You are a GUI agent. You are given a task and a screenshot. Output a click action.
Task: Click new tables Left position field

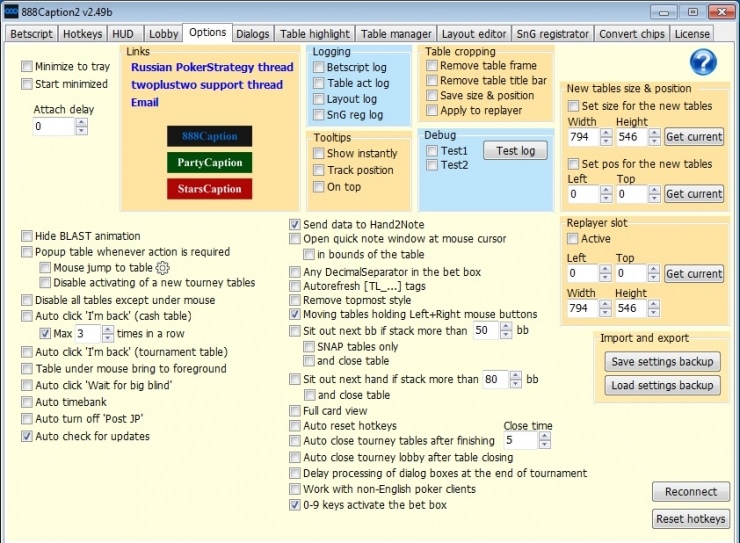(583, 194)
